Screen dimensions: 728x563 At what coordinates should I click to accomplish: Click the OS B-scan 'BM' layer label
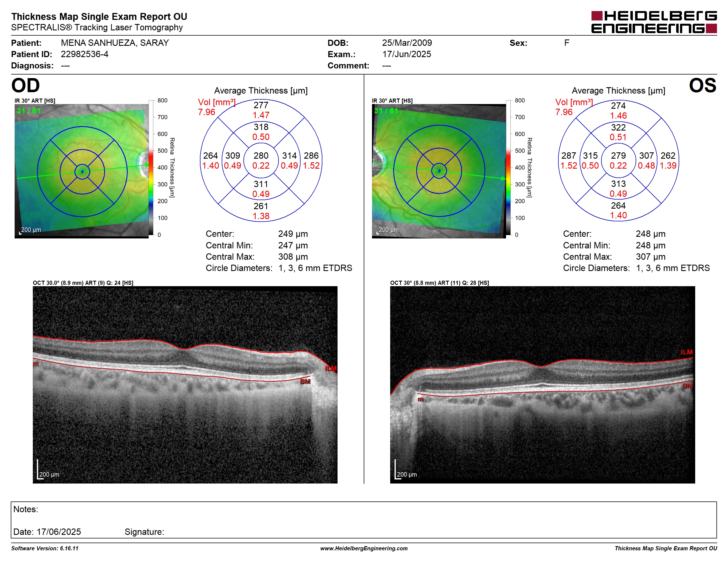point(687,386)
